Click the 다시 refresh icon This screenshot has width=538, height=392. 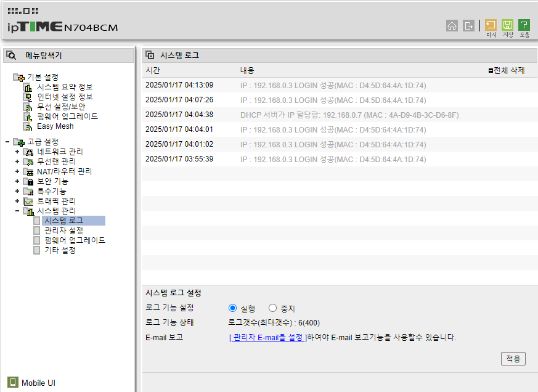[491, 25]
